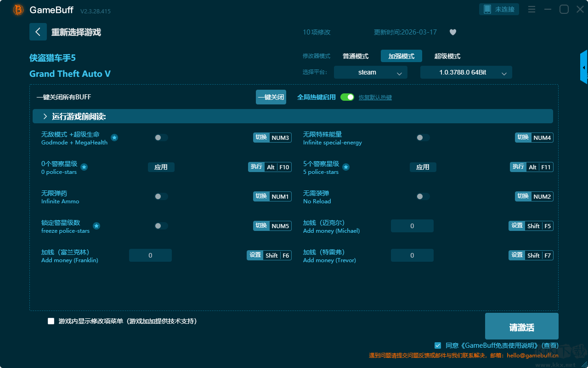Click the GameBuff logo icon
This screenshot has height=368, width=588.
coord(18,10)
